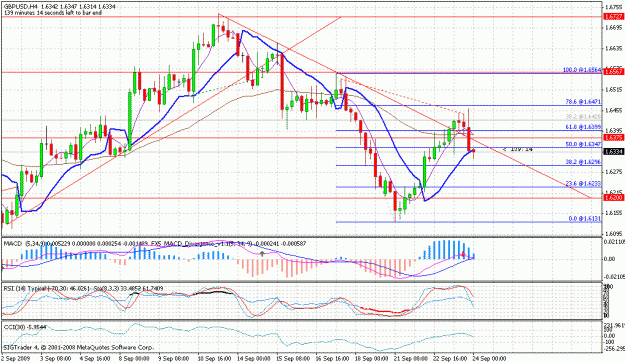Click the 1.6275 price axis value

coord(614,171)
